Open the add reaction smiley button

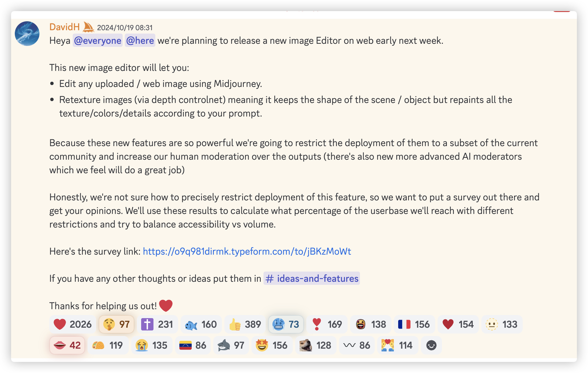coord(431,345)
